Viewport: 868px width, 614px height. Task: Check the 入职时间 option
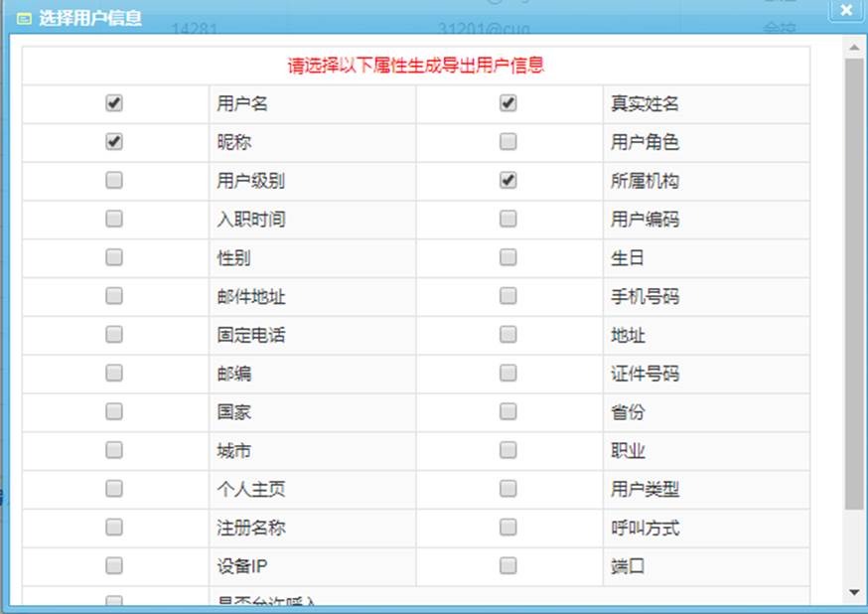point(114,219)
